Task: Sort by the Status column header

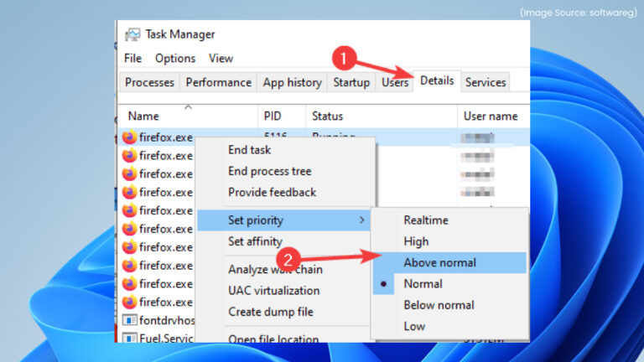Action: coord(382,116)
